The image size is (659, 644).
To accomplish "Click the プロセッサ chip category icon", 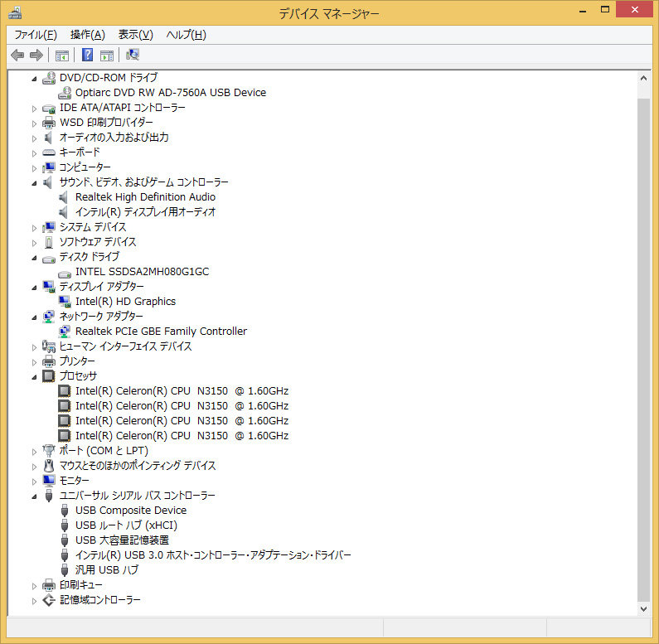I will tap(49, 375).
